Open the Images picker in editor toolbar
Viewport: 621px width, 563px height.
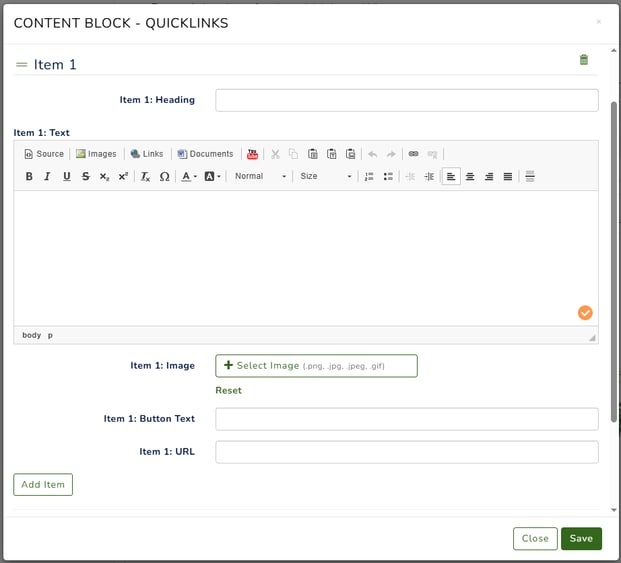pos(96,154)
